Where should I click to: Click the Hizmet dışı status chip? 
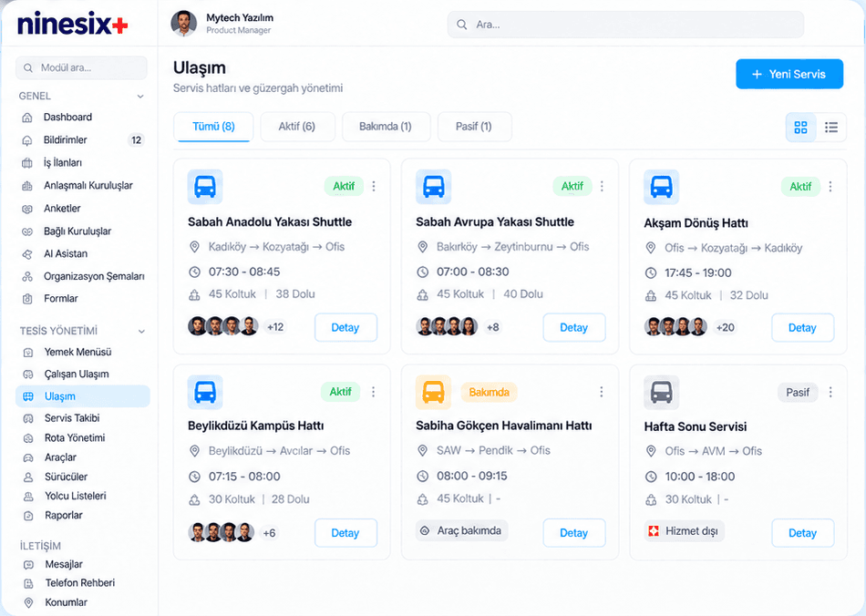(x=685, y=531)
